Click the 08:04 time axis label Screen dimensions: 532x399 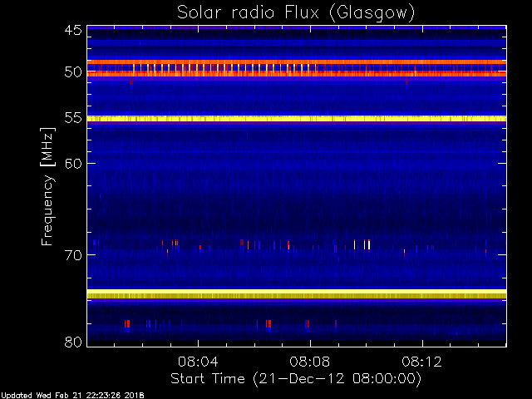pyautogui.click(x=198, y=362)
